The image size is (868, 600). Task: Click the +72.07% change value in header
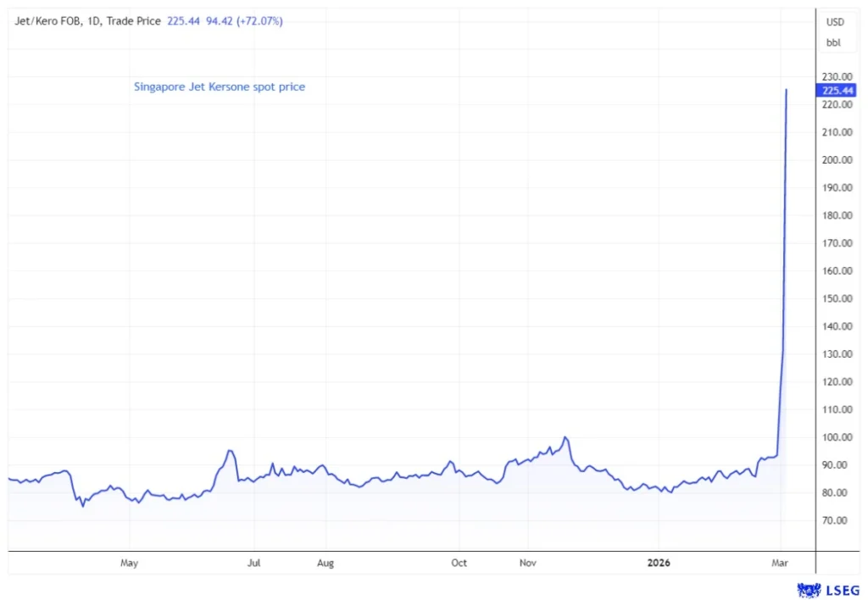[258, 21]
